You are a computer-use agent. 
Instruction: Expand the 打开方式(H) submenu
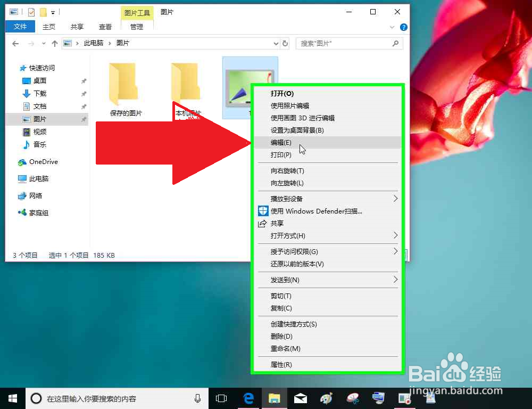[327, 235]
